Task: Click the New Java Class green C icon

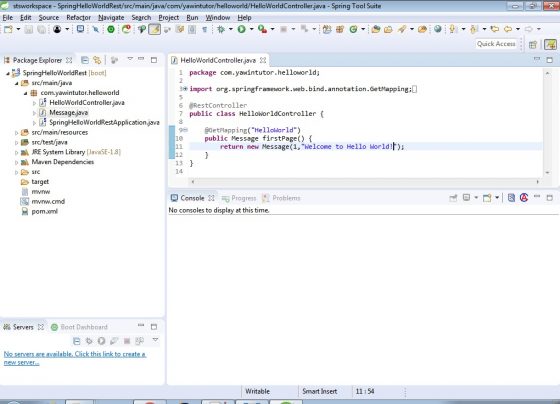Action: tap(353, 29)
